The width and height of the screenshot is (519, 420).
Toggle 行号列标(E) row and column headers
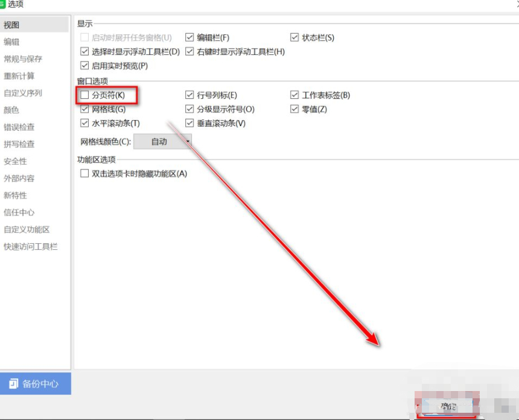click(x=190, y=95)
